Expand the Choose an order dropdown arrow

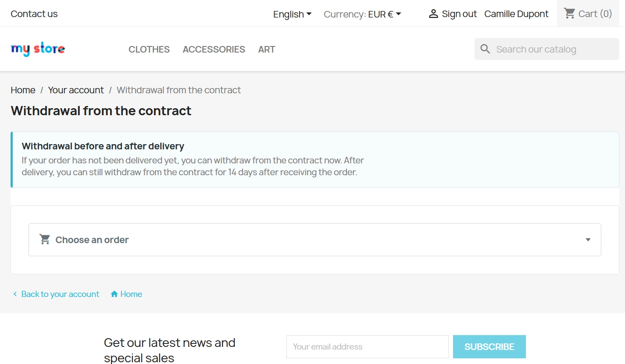click(588, 240)
